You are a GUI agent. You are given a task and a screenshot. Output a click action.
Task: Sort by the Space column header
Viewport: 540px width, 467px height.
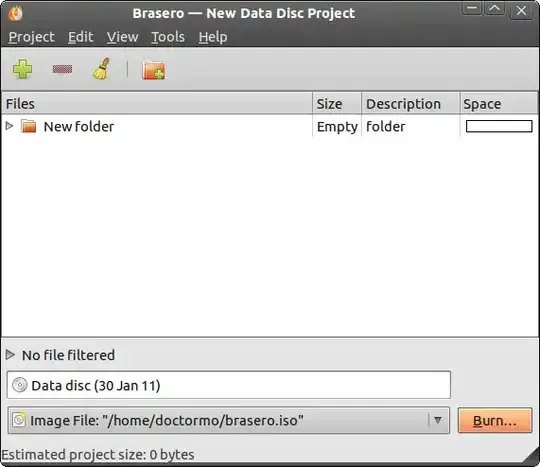coord(499,103)
